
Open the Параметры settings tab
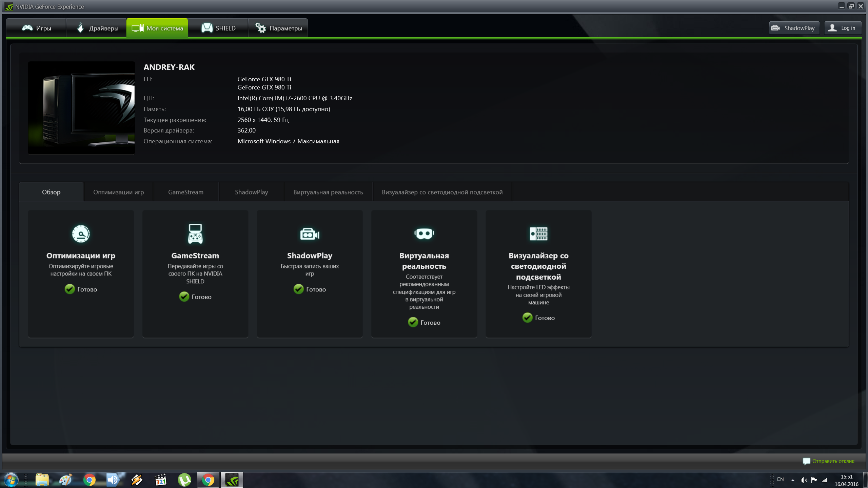(278, 28)
